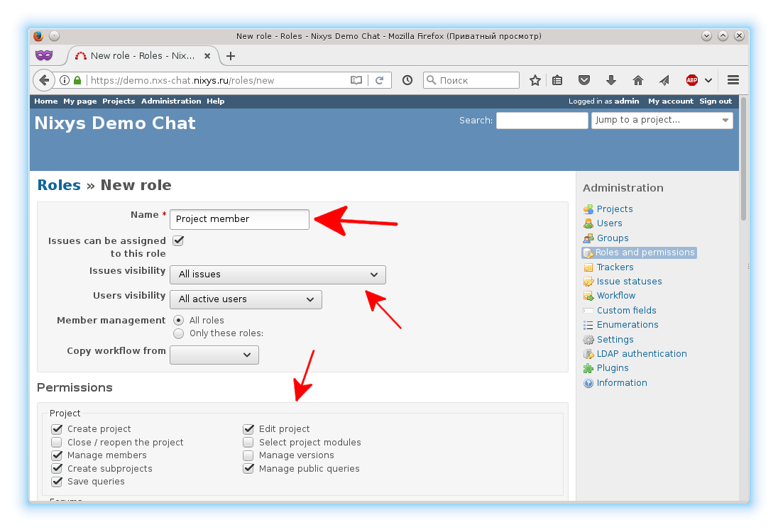Click the Roles breadcrumb link
Screen dimensions: 778x532
click(59, 185)
